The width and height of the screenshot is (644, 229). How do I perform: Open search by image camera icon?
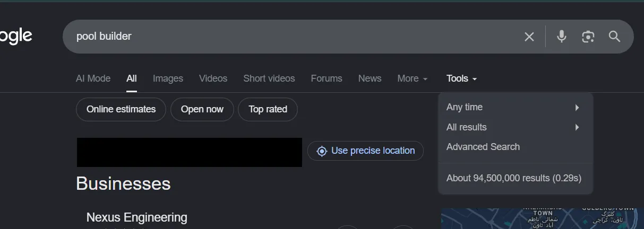coord(588,37)
